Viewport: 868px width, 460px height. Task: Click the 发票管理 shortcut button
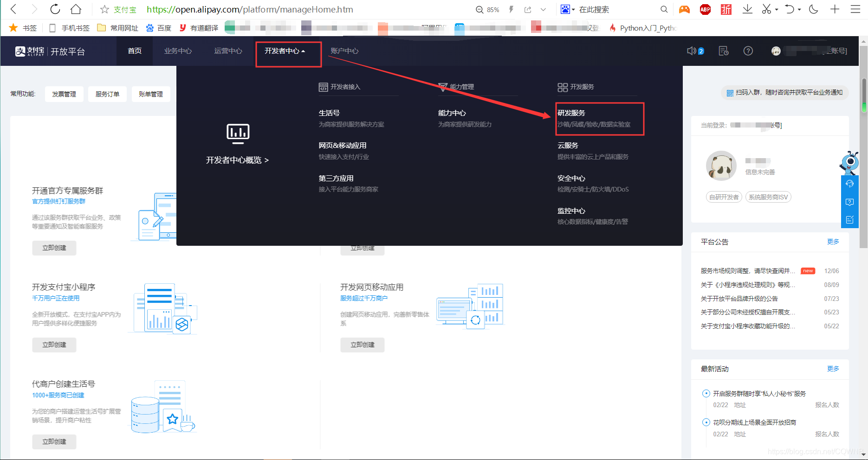[64, 94]
